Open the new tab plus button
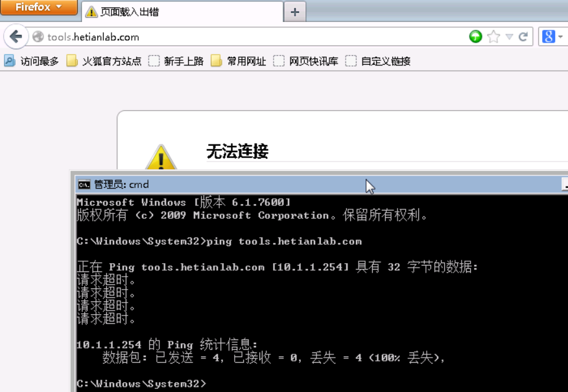The width and height of the screenshot is (568, 392). (x=295, y=12)
